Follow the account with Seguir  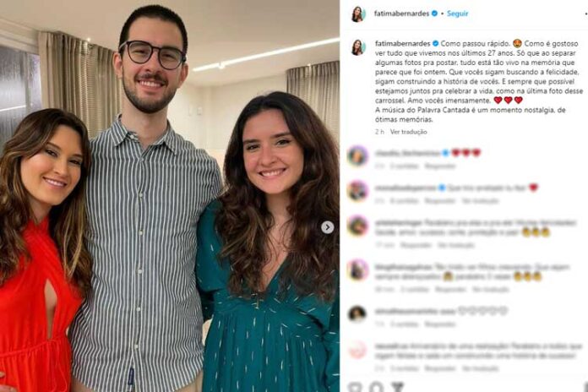click(x=458, y=14)
